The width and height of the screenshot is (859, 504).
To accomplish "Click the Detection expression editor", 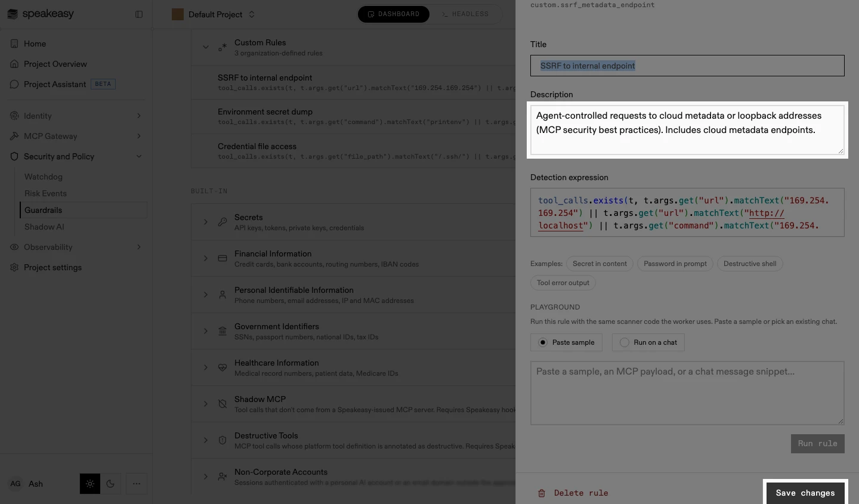I will coord(687,213).
